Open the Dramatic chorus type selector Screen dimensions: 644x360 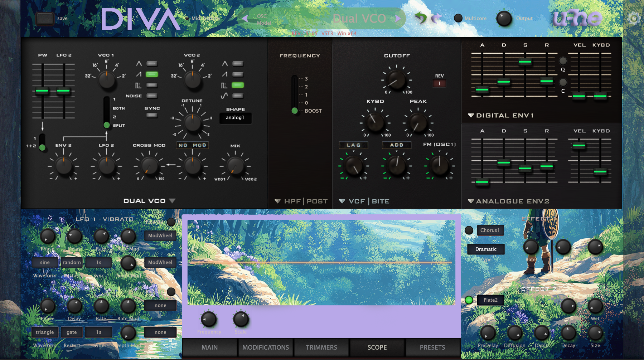coord(486,249)
